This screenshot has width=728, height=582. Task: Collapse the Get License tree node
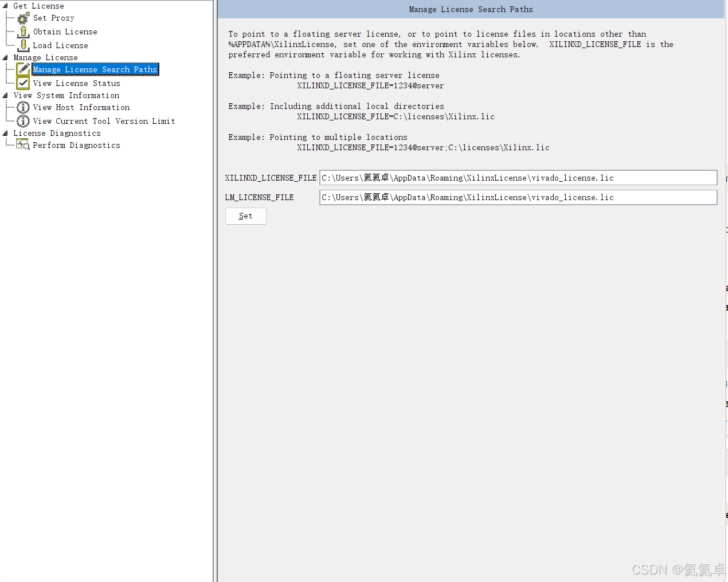click(x=5, y=6)
